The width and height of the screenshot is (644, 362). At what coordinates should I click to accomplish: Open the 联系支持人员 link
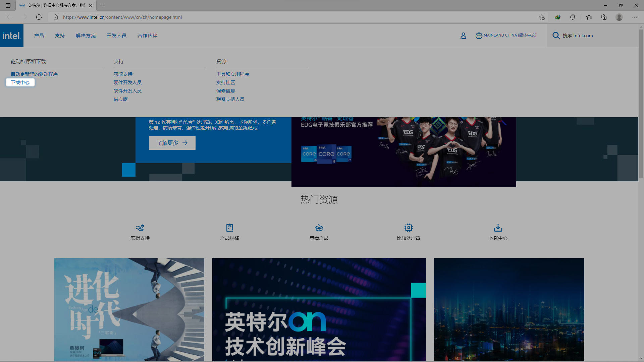pyautogui.click(x=230, y=99)
